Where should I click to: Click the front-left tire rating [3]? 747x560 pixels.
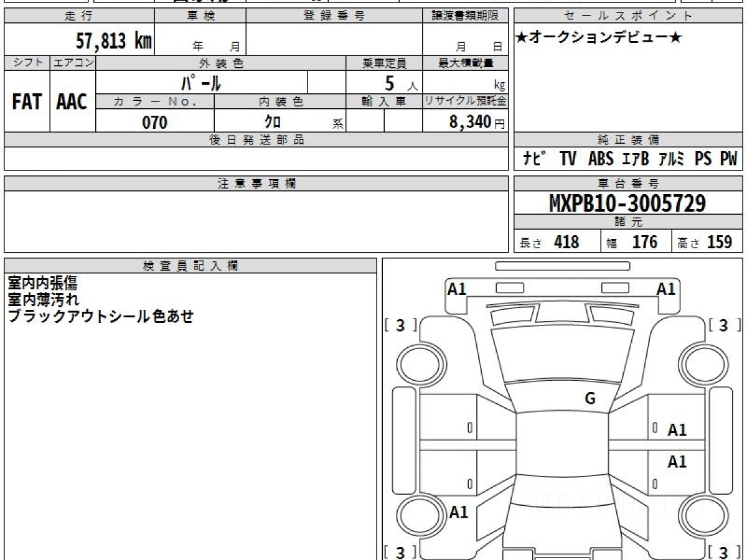coord(401,325)
